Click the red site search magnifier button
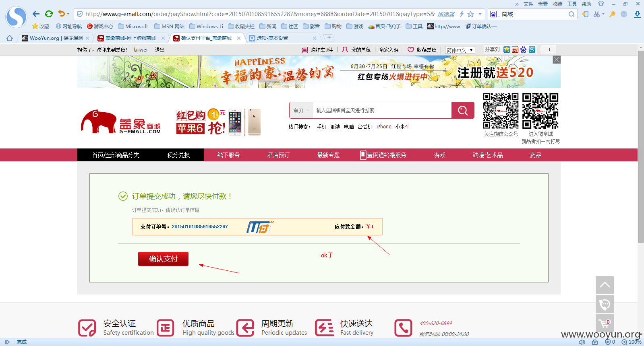 pos(463,110)
